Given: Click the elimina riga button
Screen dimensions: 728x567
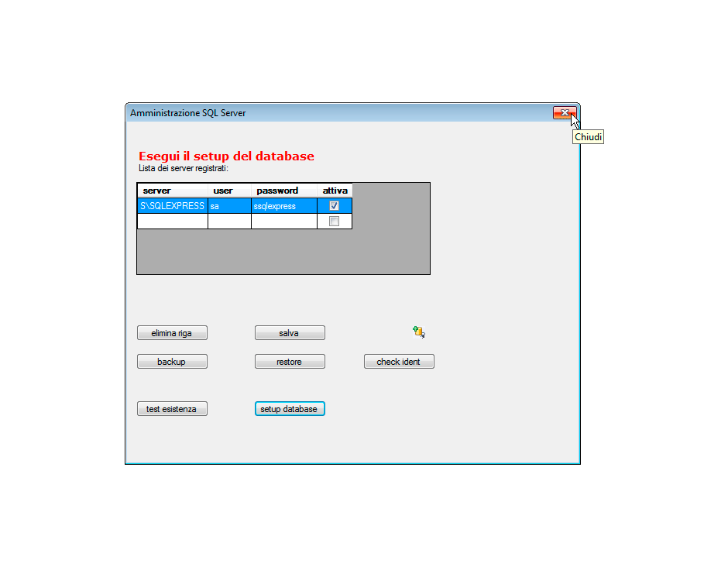Looking at the screenshot, I should (x=172, y=333).
